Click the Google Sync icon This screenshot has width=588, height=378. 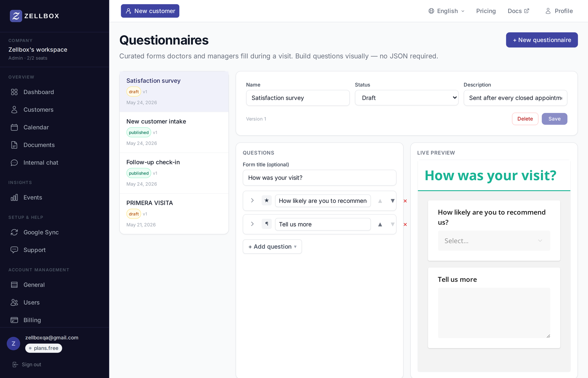14,232
